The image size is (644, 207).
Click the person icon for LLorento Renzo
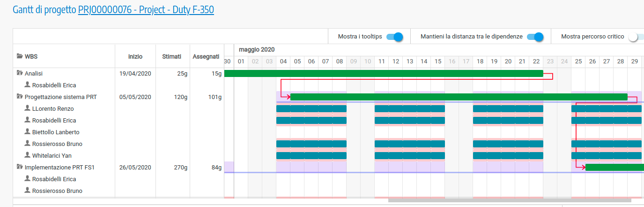tap(28, 108)
